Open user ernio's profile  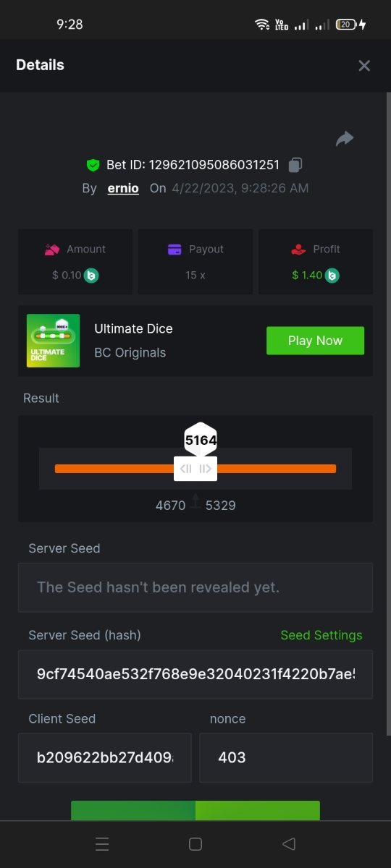pyautogui.click(x=123, y=188)
